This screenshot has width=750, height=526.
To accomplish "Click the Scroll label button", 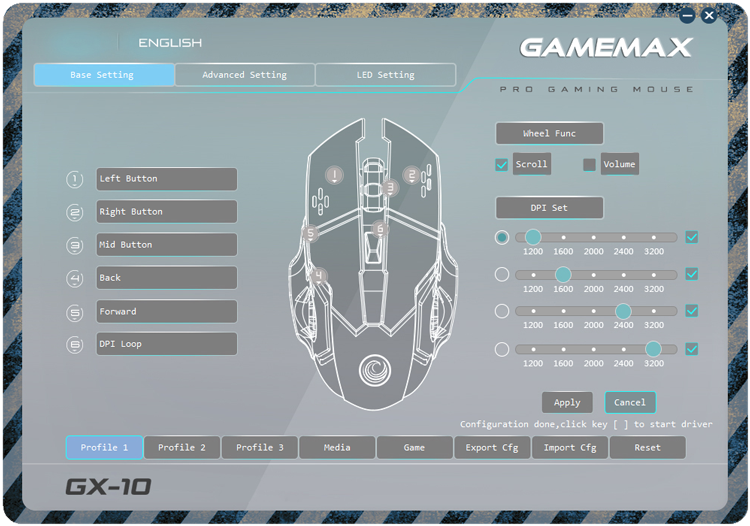I will tap(531, 164).
